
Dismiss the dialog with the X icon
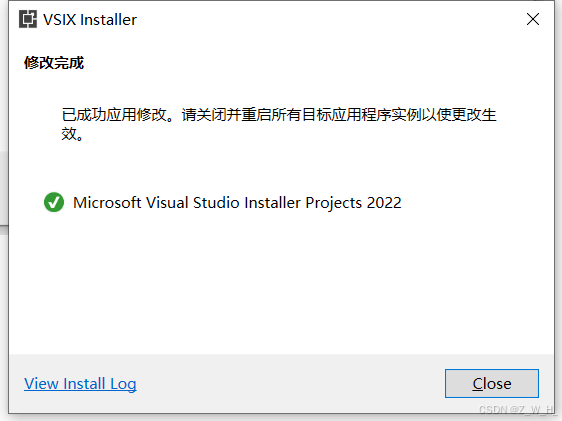(533, 19)
